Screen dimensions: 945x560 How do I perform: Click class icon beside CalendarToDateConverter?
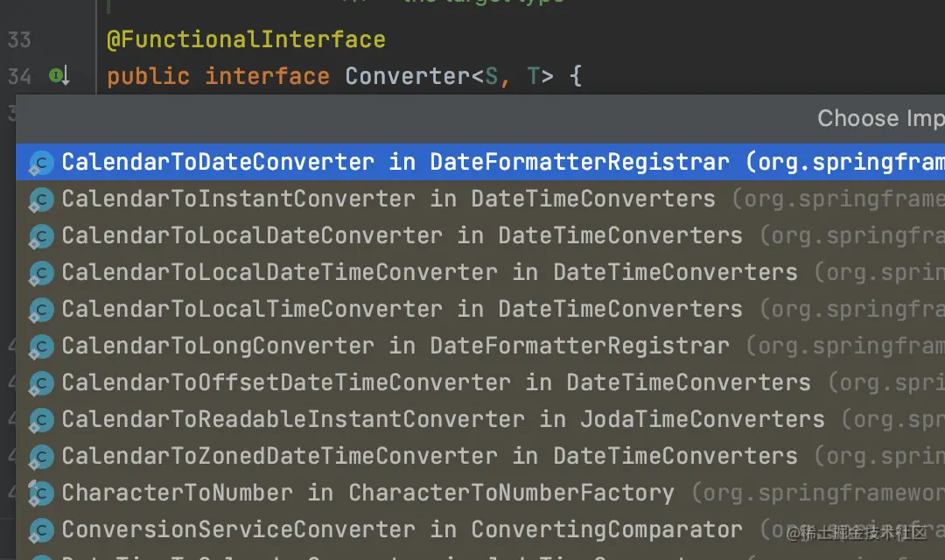pos(41,163)
